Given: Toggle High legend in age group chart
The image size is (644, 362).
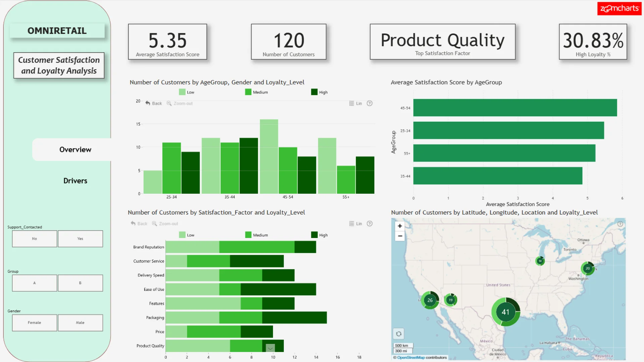Looking at the screenshot, I should [319, 92].
